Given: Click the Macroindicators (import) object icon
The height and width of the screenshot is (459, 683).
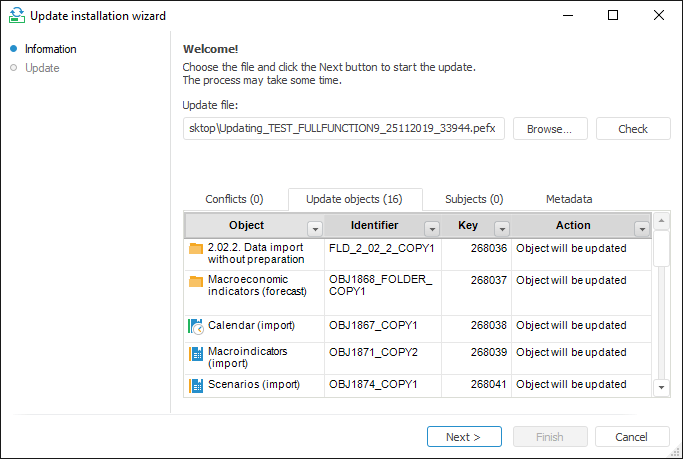Looking at the screenshot, I should point(196,353).
